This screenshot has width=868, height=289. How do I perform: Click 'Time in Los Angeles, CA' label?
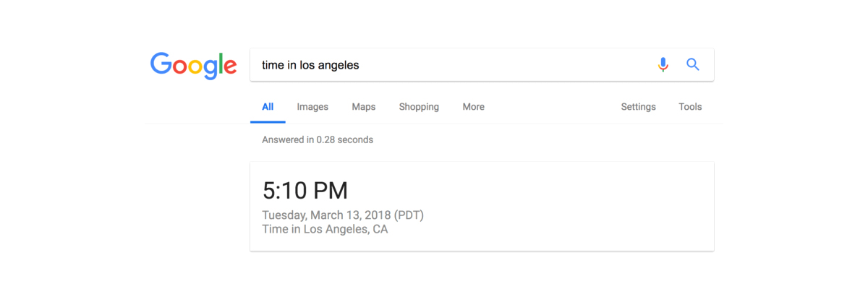325,230
